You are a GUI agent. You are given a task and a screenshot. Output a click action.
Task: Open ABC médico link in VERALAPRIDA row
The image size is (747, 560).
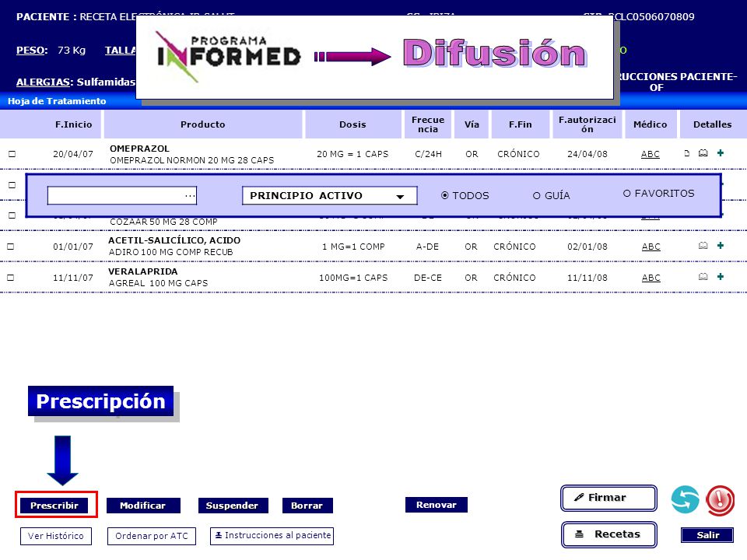pos(651,278)
